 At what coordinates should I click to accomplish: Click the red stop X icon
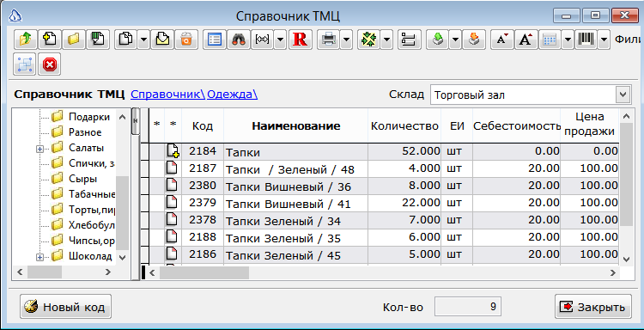click(x=50, y=64)
